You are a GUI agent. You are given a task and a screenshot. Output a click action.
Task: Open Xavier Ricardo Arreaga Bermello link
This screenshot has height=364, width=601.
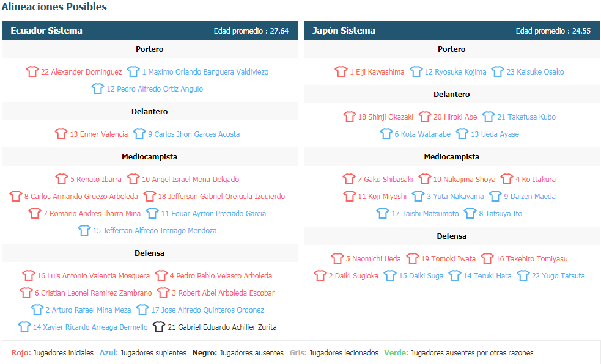click(x=90, y=327)
